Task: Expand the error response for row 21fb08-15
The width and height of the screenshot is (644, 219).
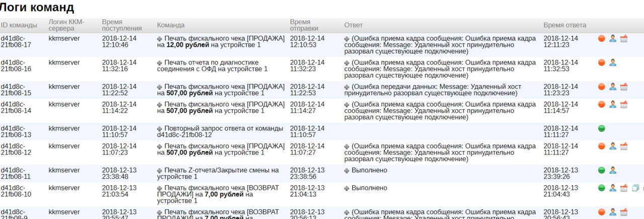Action: pos(347,87)
